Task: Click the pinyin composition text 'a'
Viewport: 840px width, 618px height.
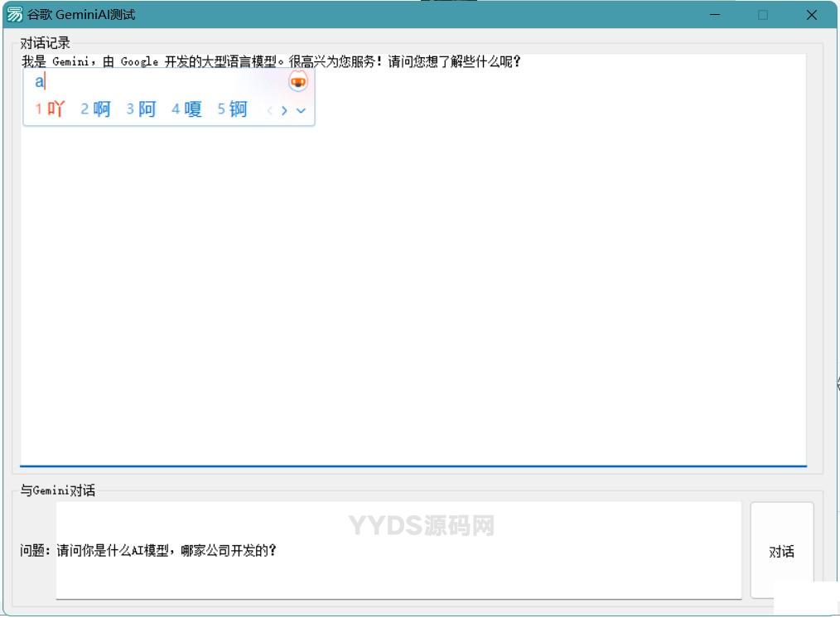Action: (39, 81)
